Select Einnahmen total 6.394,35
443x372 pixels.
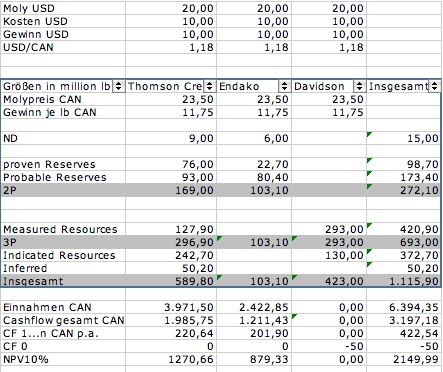click(404, 307)
